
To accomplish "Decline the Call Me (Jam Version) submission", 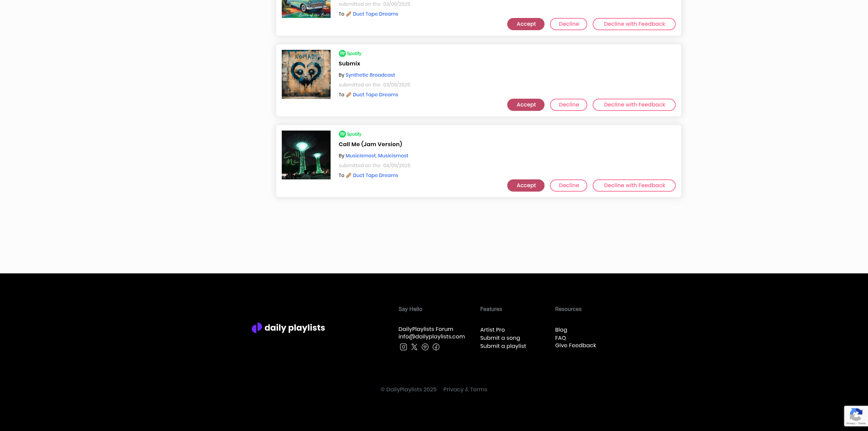I will [569, 185].
